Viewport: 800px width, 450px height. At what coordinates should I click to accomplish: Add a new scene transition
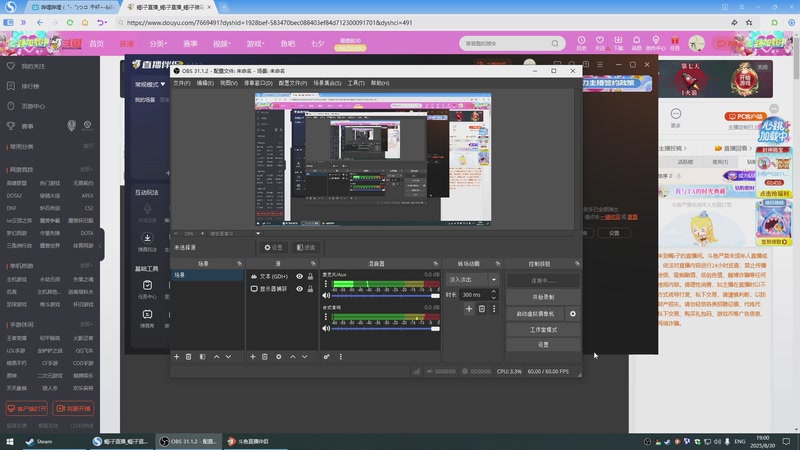(469, 309)
